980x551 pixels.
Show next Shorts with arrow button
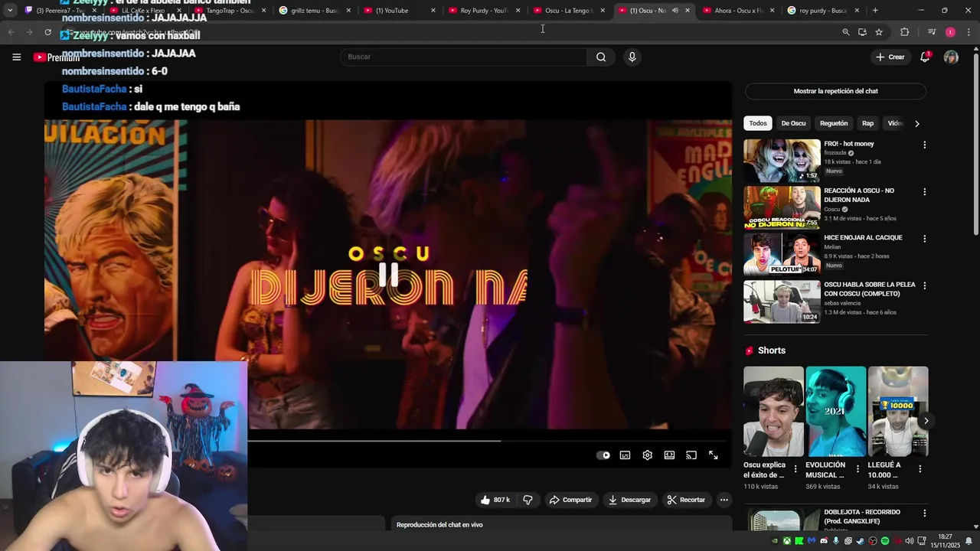[925, 421]
